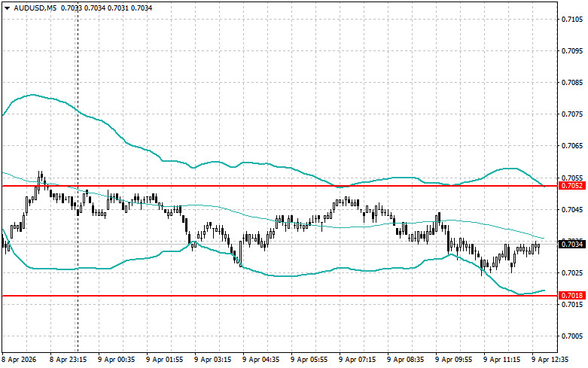Click the 0.7045 price scale value
This screenshot has width=588, height=368.
(x=572, y=209)
